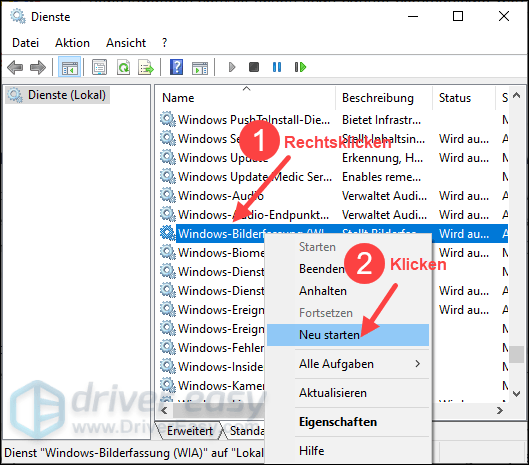The image size is (529, 465).
Task: Select the Windows-Fehler service row
Action: (x=212, y=348)
